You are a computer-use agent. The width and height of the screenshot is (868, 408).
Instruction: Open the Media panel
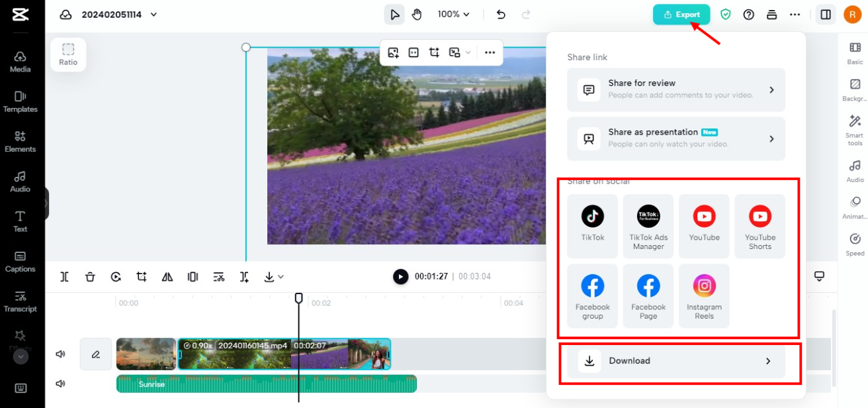coord(20,62)
